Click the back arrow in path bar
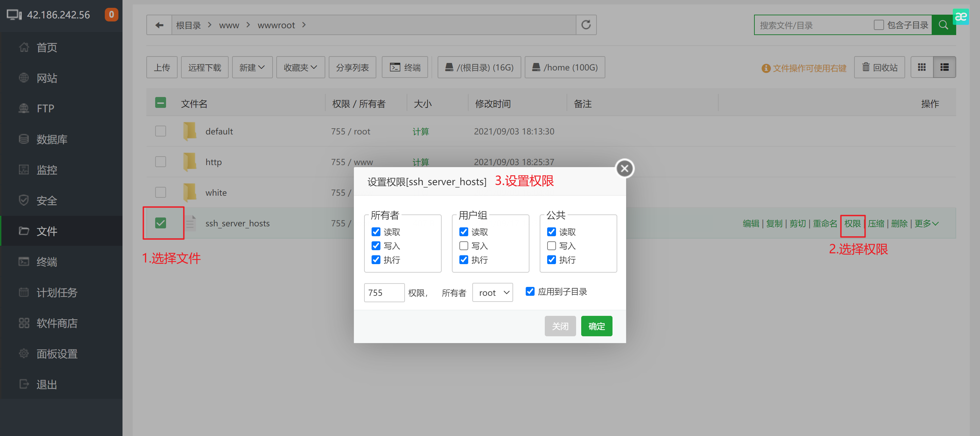This screenshot has height=436, width=980. 159,25
